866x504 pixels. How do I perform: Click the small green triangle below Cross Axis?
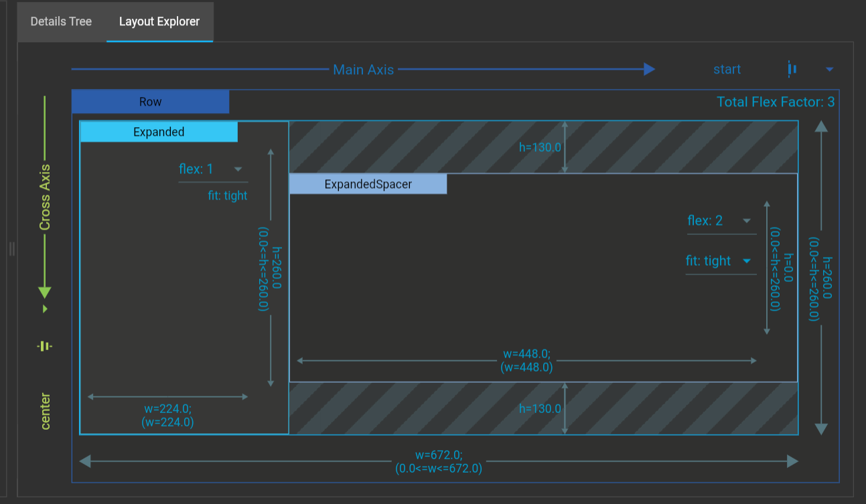tap(44, 309)
